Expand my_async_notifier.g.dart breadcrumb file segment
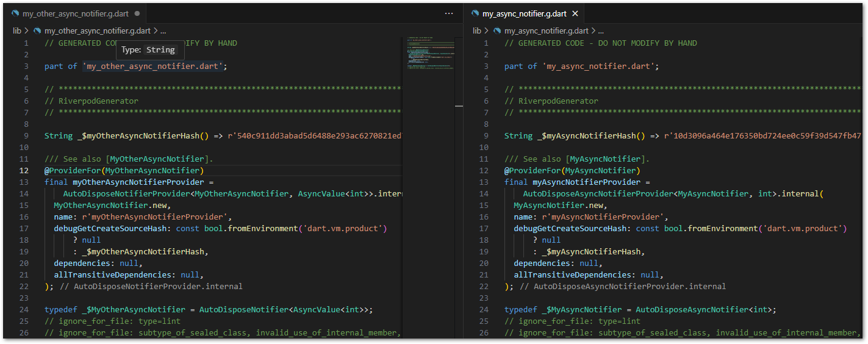This screenshot has width=868, height=344. coord(546,30)
